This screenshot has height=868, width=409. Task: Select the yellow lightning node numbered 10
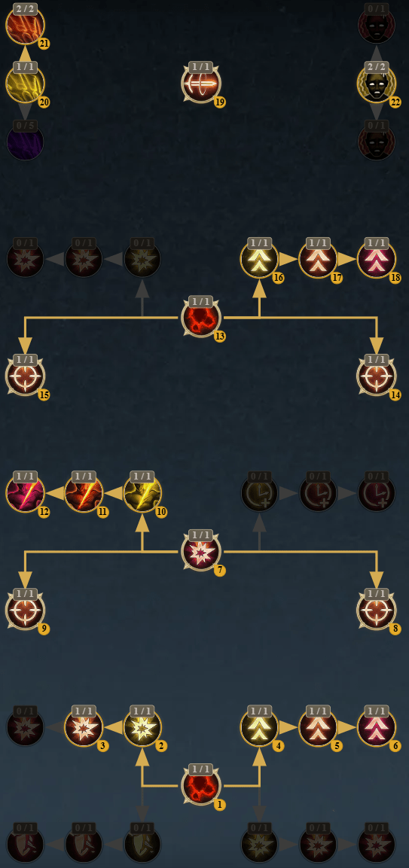pos(142,492)
